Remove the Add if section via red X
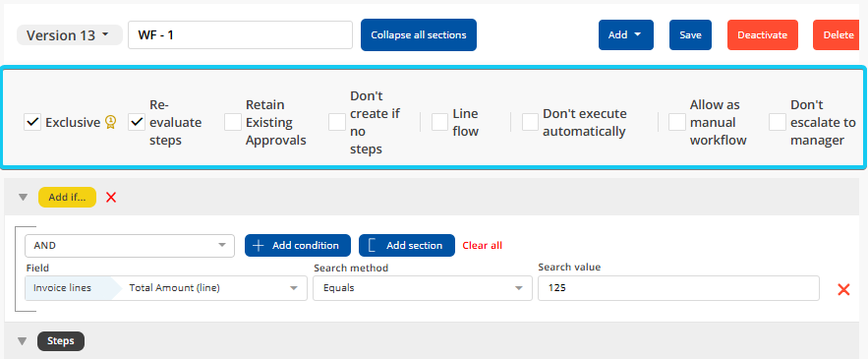This screenshot has height=359, width=868. click(111, 198)
